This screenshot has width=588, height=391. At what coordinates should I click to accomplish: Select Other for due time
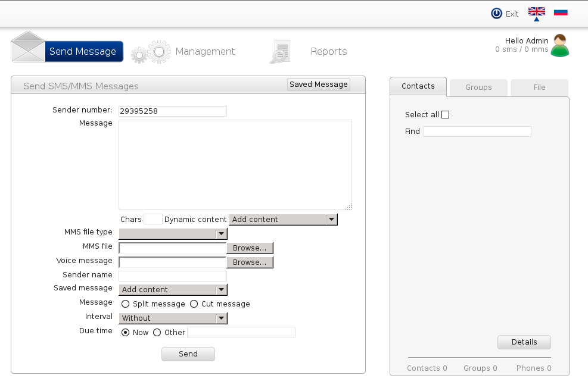[x=157, y=333]
